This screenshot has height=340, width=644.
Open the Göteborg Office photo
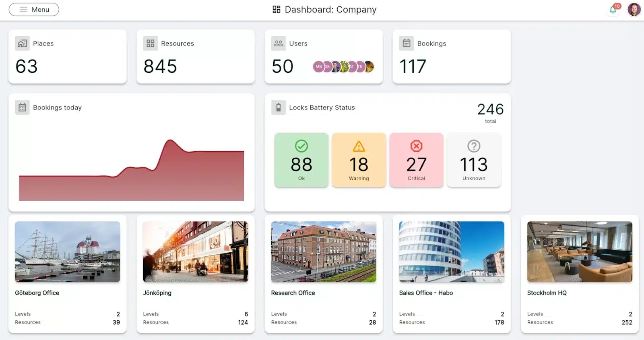(68, 251)
